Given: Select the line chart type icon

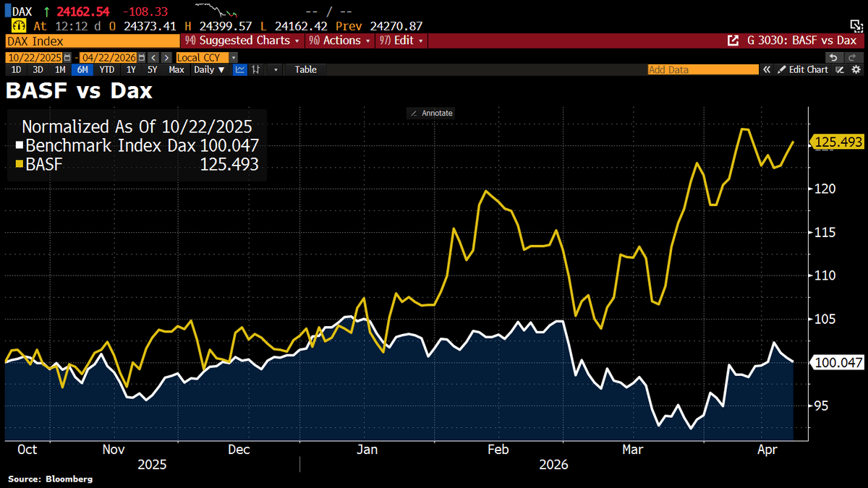Looking at the screenshot, I should pos(239,69).
